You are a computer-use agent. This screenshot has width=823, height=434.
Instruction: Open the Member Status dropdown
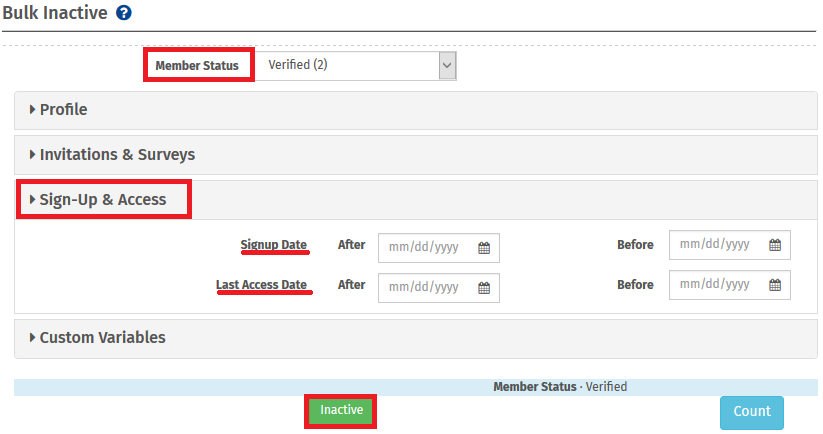pos(356,66)
